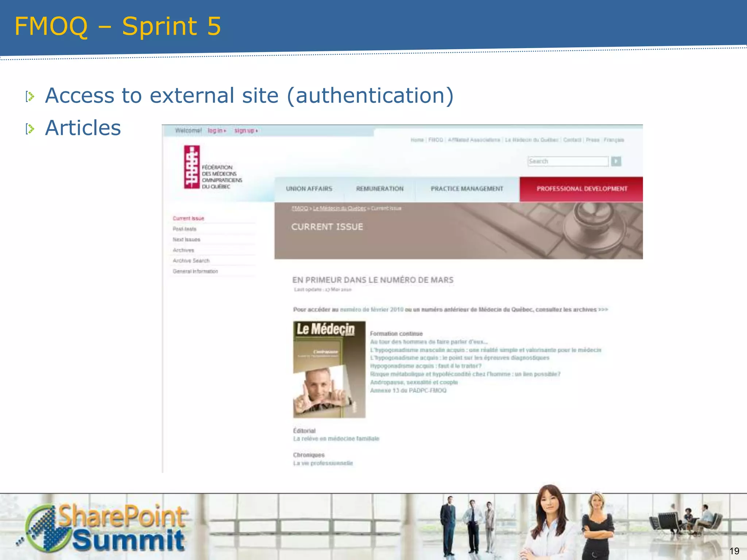Click the Formation continue section label
Screen dimensions: 747x560
click(396, 334)
